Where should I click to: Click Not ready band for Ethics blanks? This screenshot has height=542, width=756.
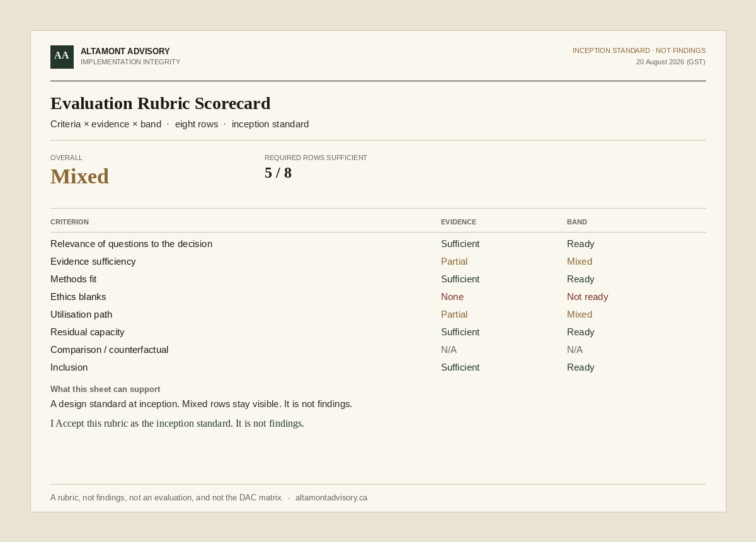tap(588, 297)
